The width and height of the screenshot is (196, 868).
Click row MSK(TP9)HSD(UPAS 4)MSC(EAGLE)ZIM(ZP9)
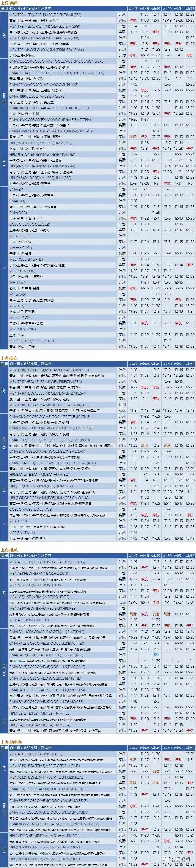pos(63,26)
